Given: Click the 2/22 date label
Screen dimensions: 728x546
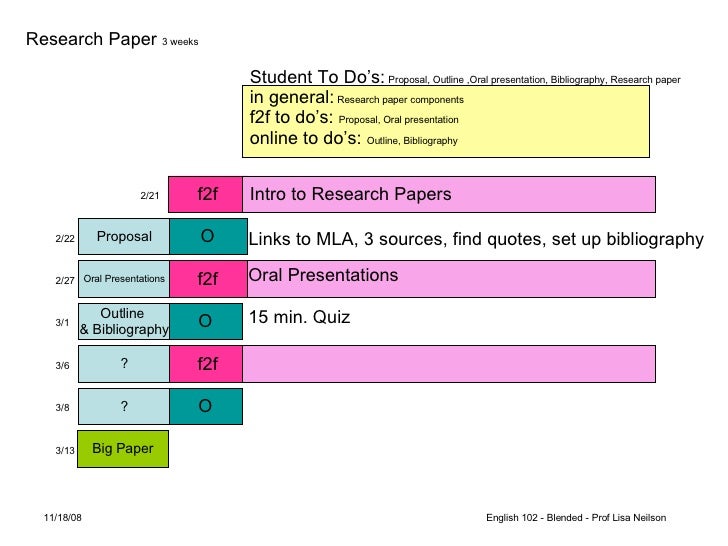Looking at the screenshot, I should point(65,239).
